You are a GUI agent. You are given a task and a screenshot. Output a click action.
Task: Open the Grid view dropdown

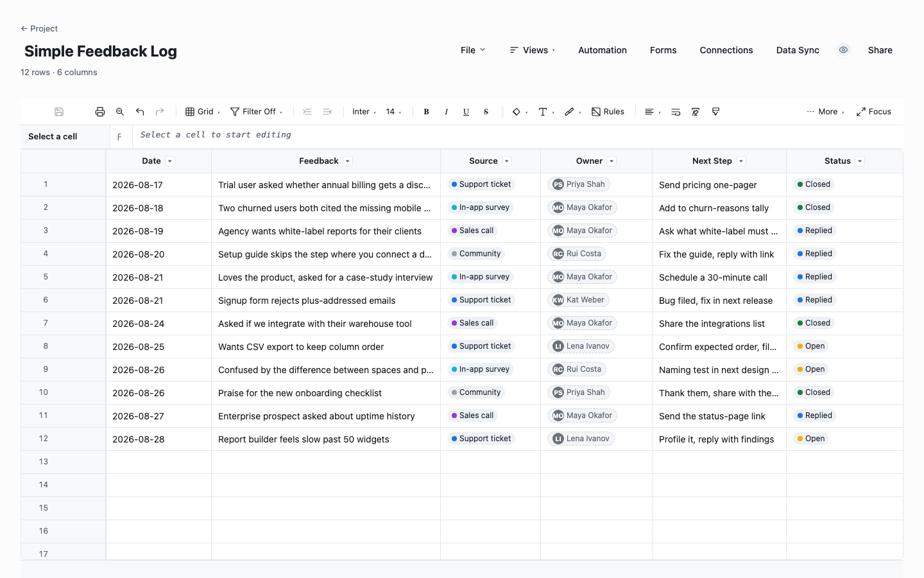pyautogui.click(x=203, y=112)
